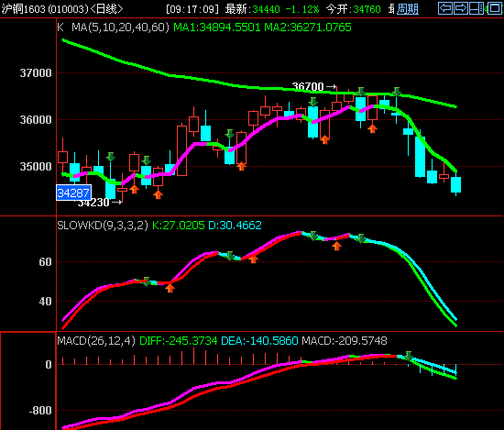The image size is (504, 430).
Task: Click the 34230 low price annotation
Action: pyautogui.click(x=93, y=203)
